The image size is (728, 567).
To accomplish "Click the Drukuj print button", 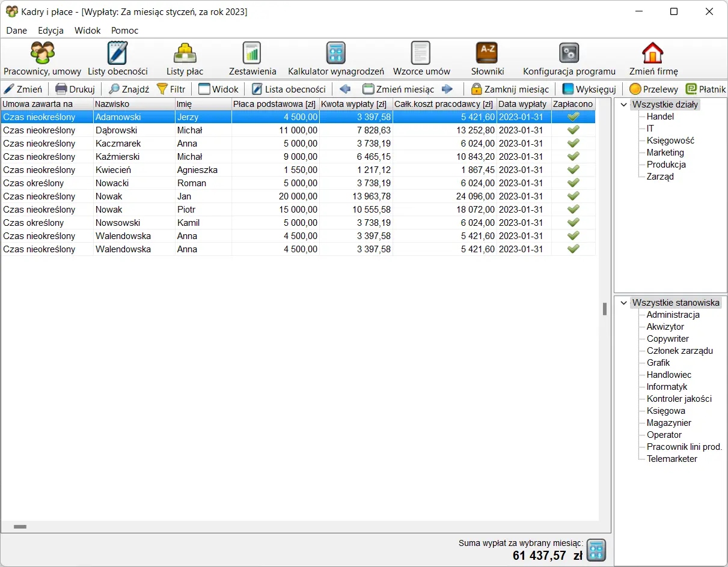I will click(75, 89).
